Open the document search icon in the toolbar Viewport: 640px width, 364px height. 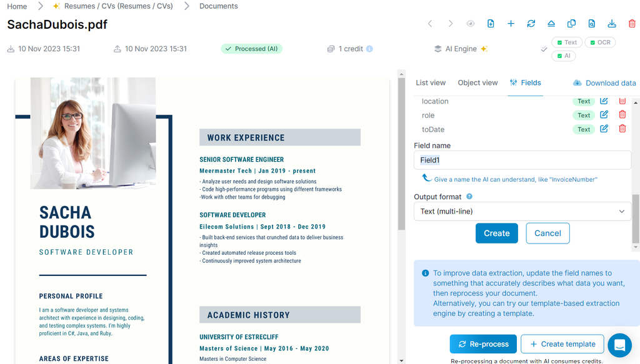pyautogui.click(x=591, y=23)
